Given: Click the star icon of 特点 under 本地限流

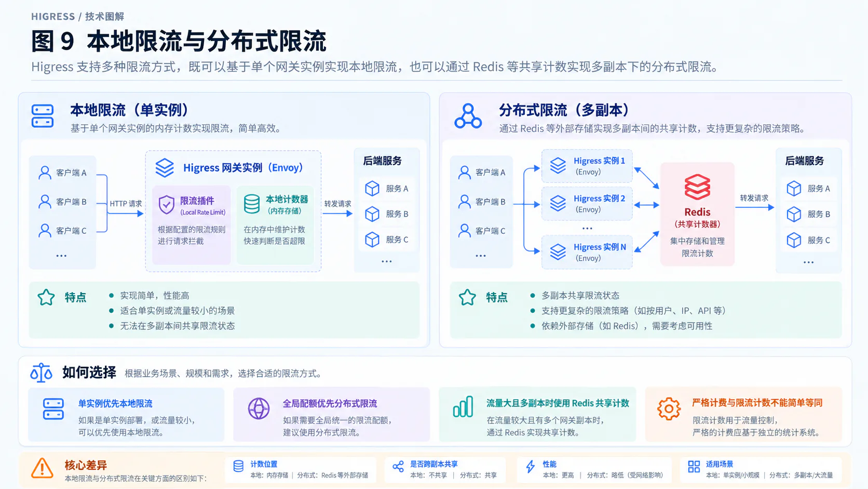Looking at the screenshot, I should click(46, 297).
